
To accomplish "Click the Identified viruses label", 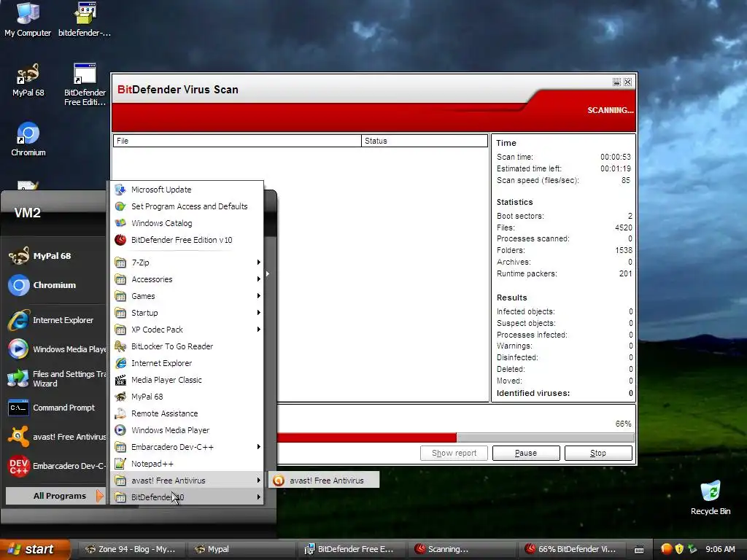I will pos(533,393).
